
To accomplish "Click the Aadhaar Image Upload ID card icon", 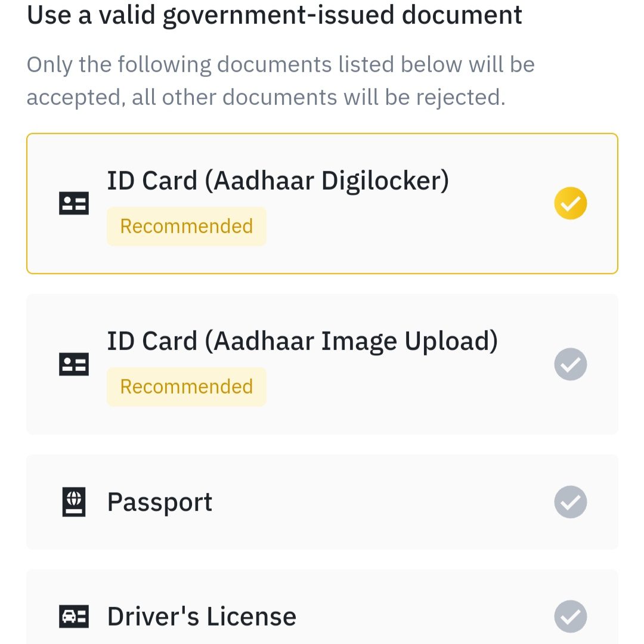I will [74, 364].
